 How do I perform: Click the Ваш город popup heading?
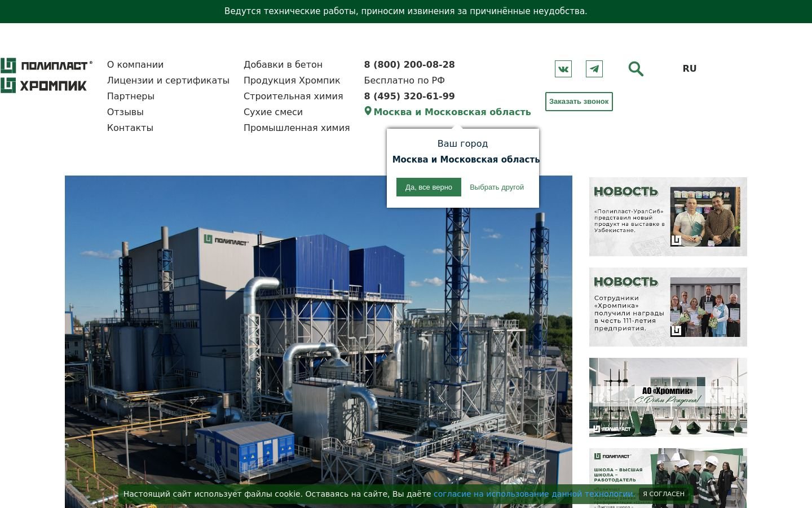point(463,143)
